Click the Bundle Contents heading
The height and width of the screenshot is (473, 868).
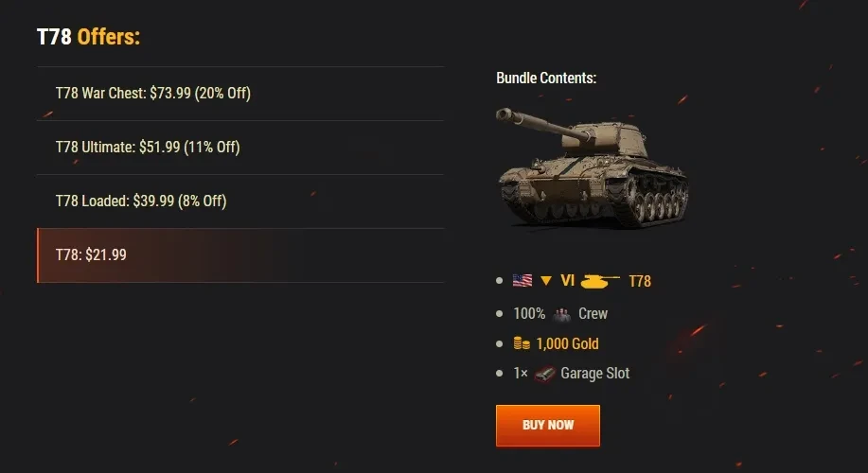[546, 78]
